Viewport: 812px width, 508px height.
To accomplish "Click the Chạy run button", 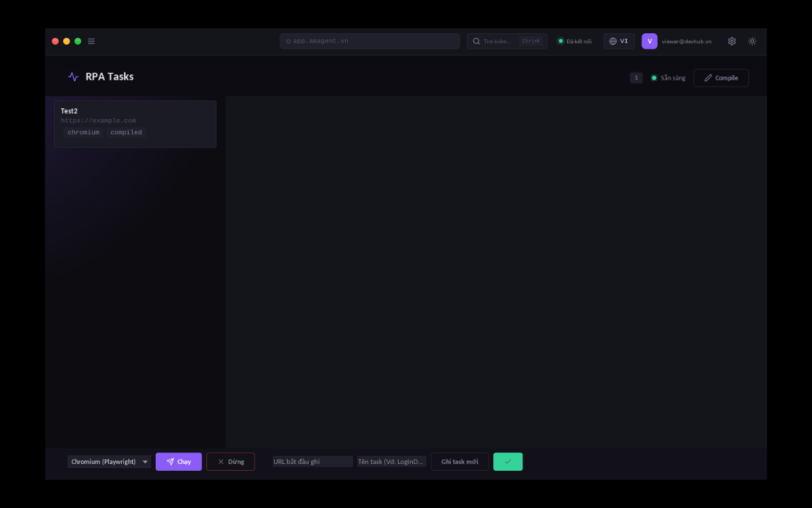I will click(179, 462).
